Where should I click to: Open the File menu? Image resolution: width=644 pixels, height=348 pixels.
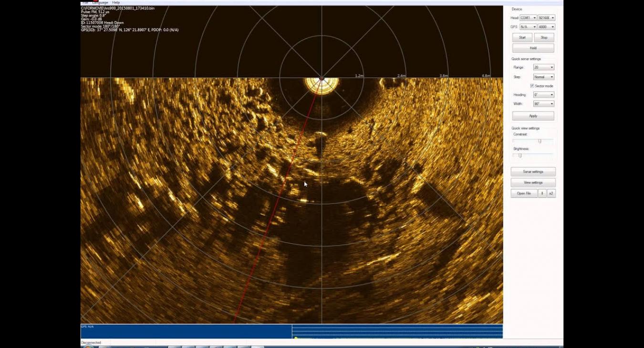(x=85, y=2)
